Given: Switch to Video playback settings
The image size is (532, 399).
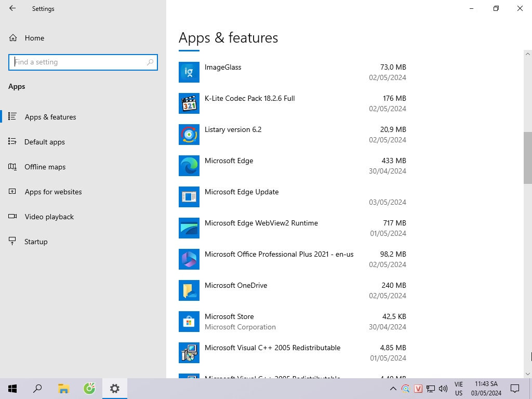Looking at the screenshot, I should click(x=49, y=217).
